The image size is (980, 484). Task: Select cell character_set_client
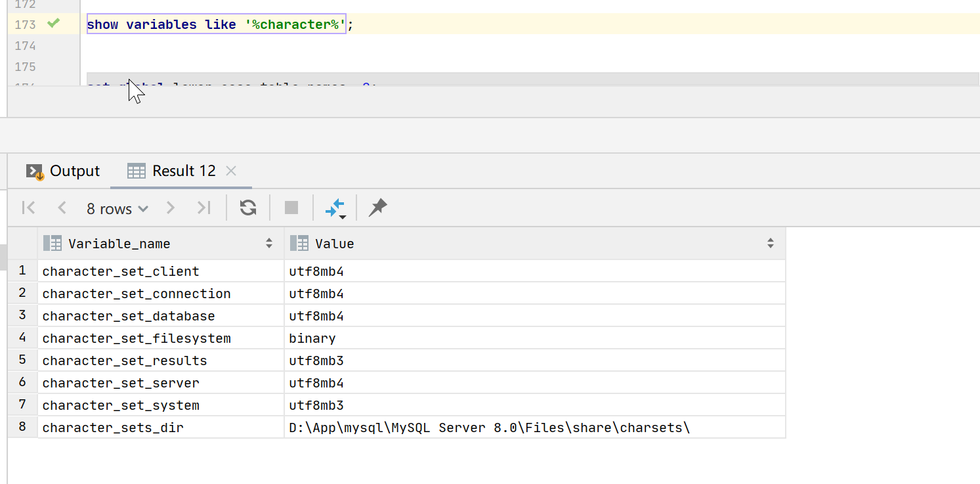point(161,271)
